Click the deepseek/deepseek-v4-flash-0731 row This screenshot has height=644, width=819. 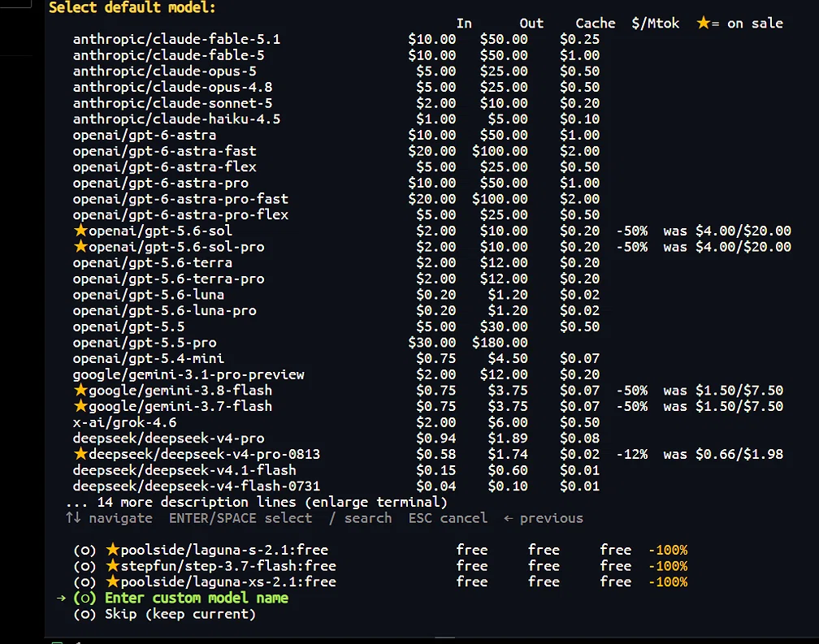tap(336, 486)
